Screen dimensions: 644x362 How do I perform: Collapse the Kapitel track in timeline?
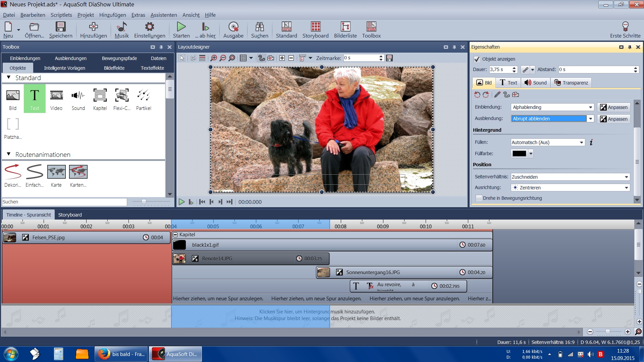point(175,235)
